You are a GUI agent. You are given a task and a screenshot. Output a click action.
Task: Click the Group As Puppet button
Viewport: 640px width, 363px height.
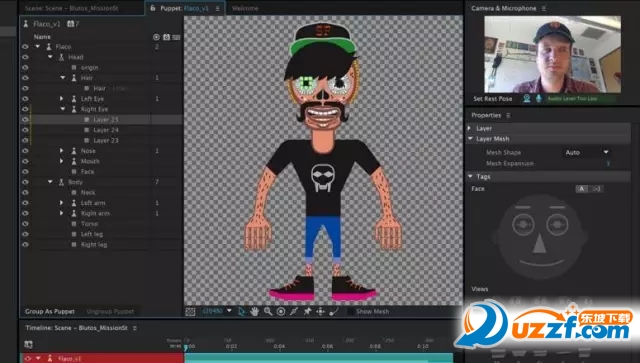50,312
